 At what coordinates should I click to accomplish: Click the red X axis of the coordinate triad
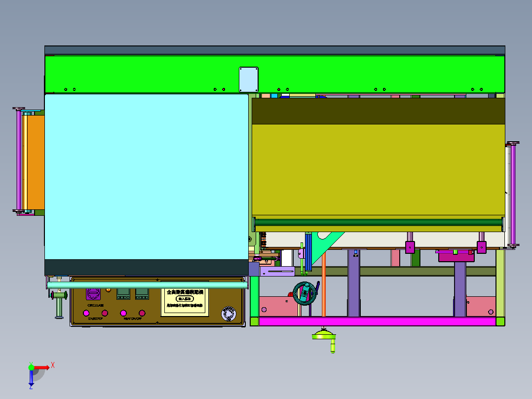tap(41, 368)
